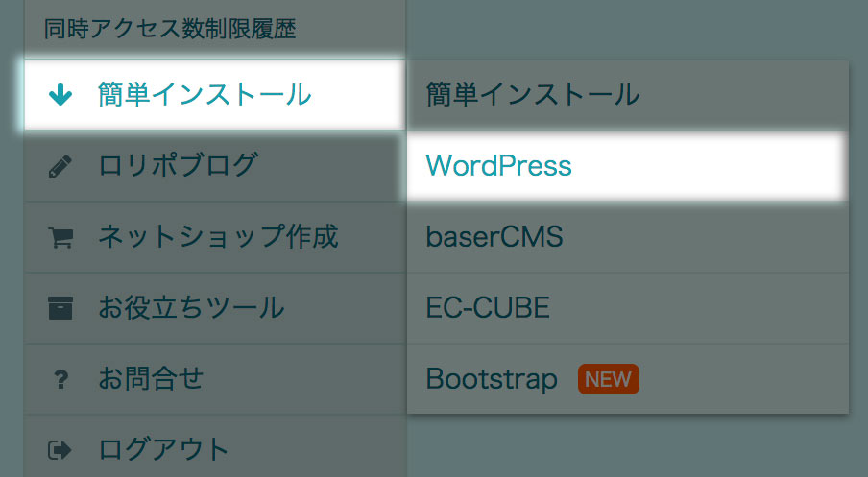
Task: Go to ネットショップ作成 in sidebar
Action: tap(218, 237)
